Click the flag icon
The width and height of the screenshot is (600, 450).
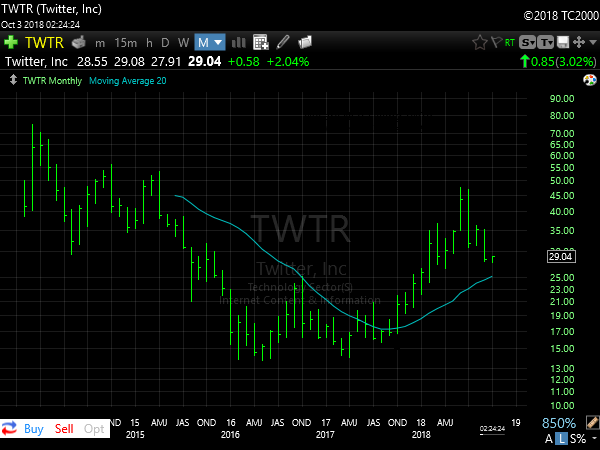[x=496, y=42]
